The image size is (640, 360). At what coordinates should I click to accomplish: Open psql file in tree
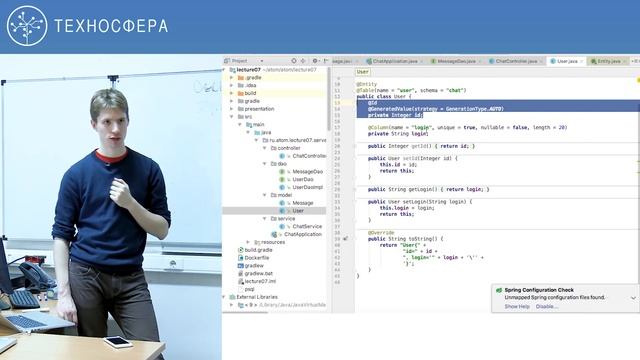(249, 289)
